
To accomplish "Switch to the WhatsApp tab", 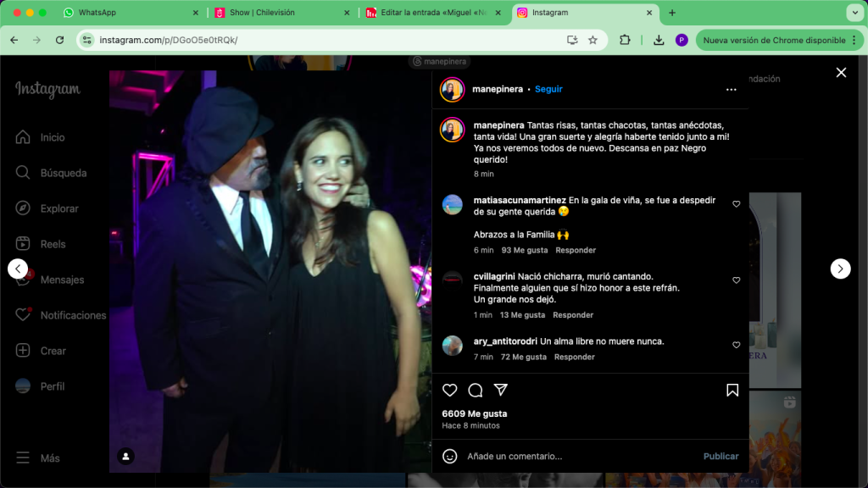I will click(x=130, y=12).
